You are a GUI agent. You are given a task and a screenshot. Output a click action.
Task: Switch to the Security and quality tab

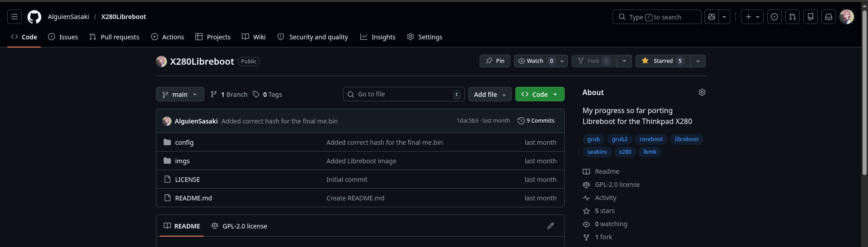click(313, 37)
